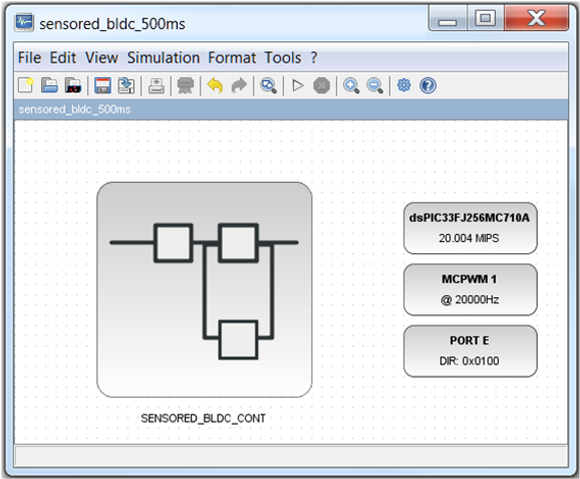
Task: Click the Zoom out magnifier icon
Action: 375,85
